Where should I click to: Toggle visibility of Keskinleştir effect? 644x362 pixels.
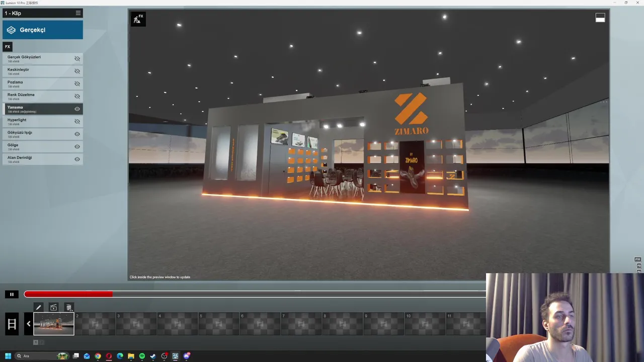[77, 71]
